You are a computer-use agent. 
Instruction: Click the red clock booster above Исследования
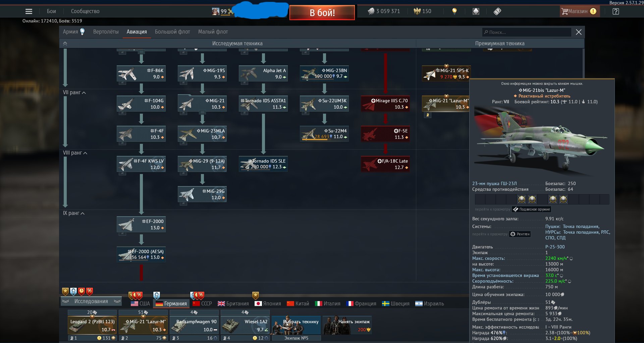pyautogui.click(x=82, y=291)
